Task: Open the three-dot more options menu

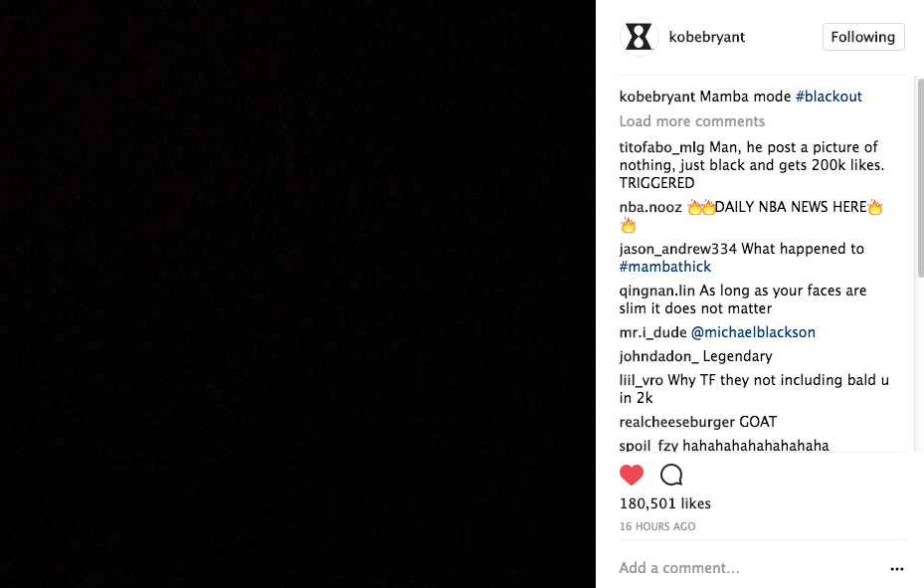Action: pyautogui.click(x=897, y=568)
